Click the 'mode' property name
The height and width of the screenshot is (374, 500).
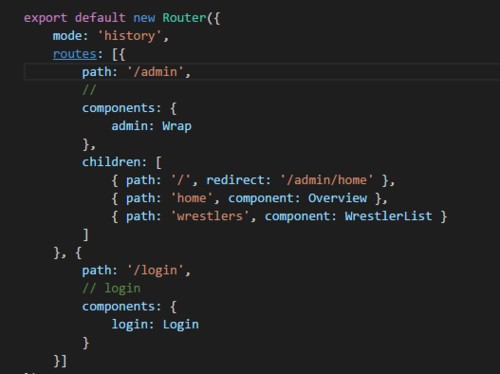(67, 36)
